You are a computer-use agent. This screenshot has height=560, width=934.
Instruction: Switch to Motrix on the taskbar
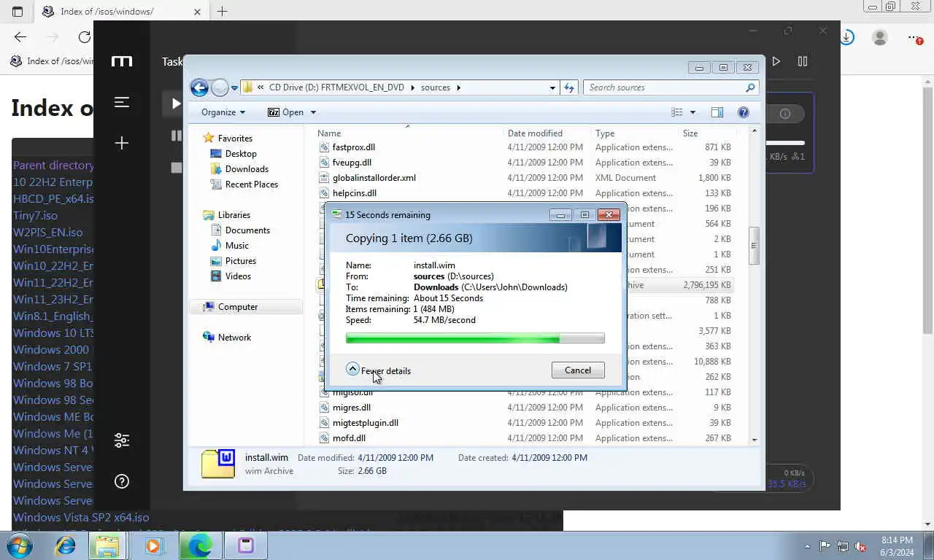[x=245, y=545]
